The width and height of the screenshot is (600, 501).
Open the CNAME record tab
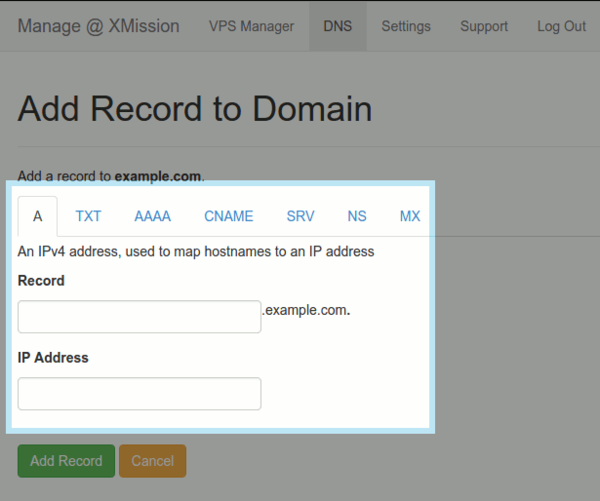point(228,216)
